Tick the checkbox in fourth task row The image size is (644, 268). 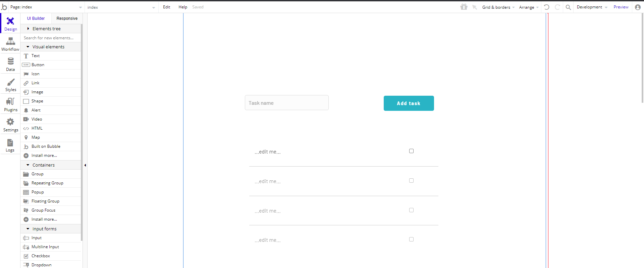click(411, 239)
